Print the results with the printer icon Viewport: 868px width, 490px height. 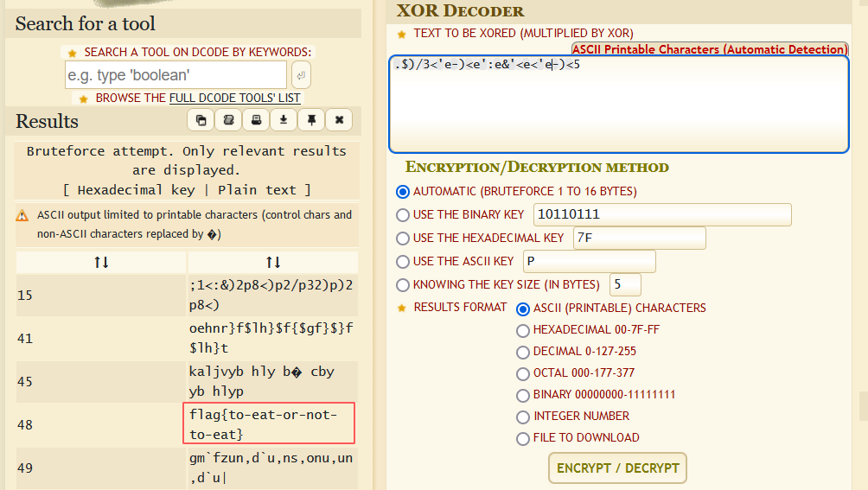coord(256,120)
